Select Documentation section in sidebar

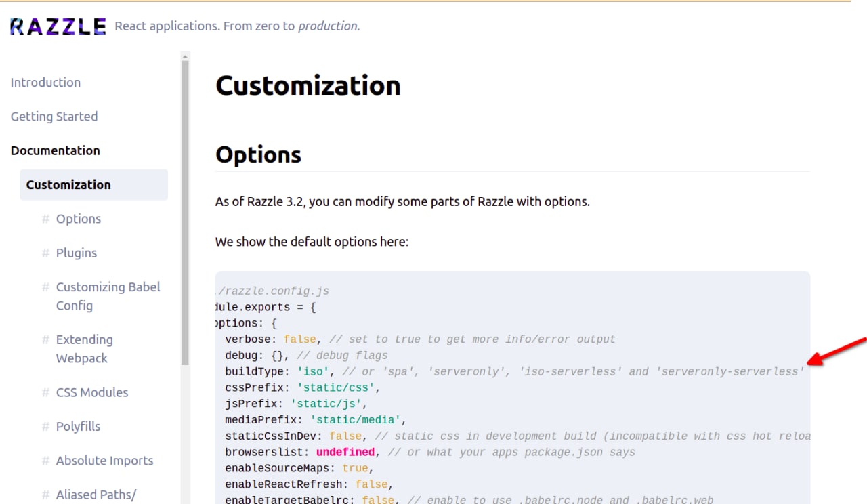click(x=56, y=150)
